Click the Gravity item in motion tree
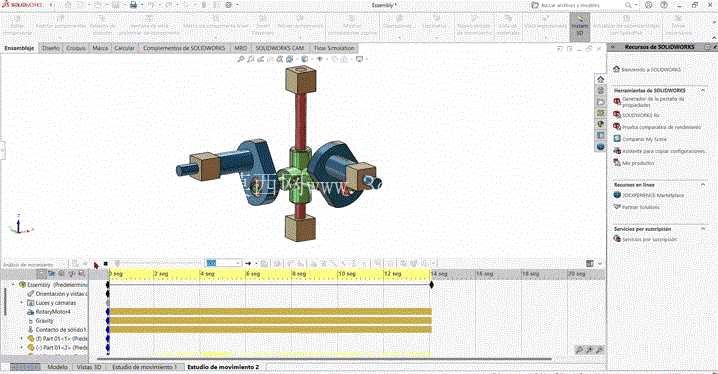718x374 pixels. (44, 321)
